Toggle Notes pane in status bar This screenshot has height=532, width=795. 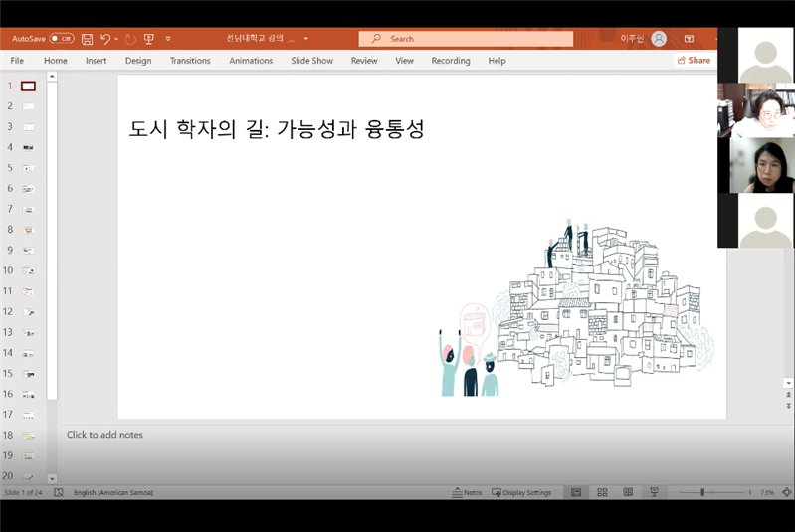tap(467, 492)
